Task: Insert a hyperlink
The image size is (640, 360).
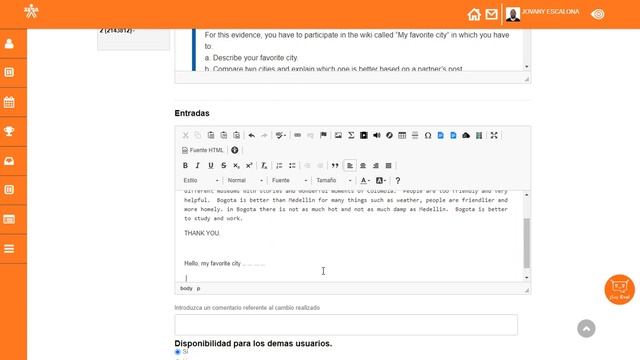Action: tap(298, 135)
